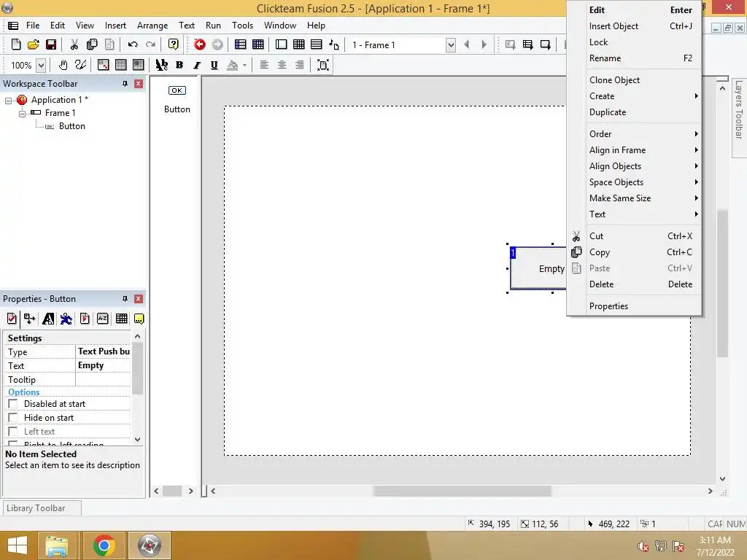Screen dimensions: 747x560
Task: Center the frame with the rightmost toolbar icon
Action: pyautogui.click(x=323, y=65)
